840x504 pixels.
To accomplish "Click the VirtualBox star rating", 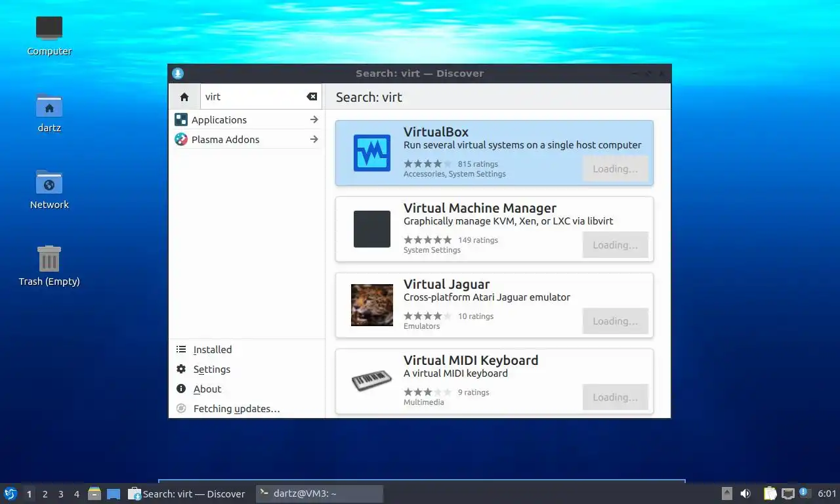I will pyautogui.click(x=428, y=164).
